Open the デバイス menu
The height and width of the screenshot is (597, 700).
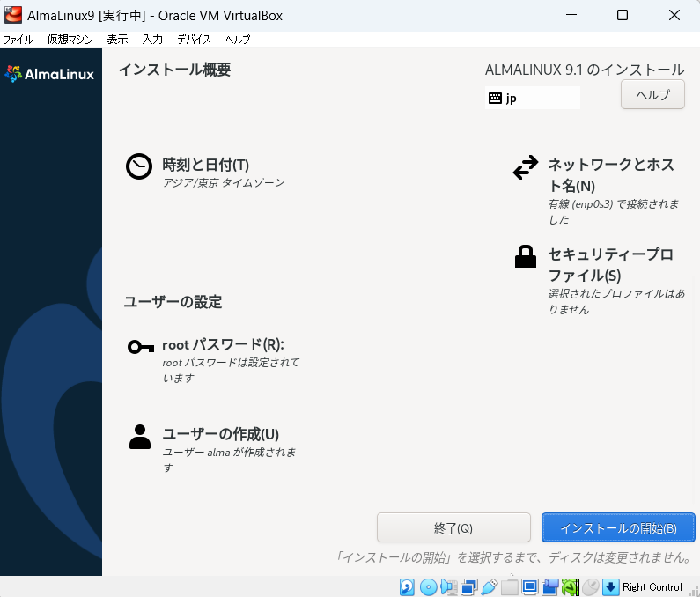click(194, 40)
